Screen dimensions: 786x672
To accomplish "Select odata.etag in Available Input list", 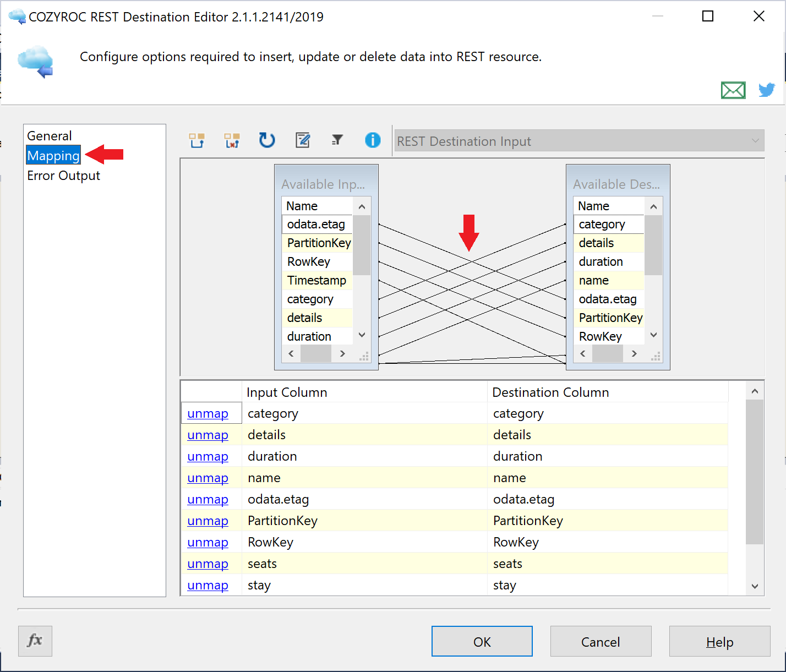I will 317,224.
